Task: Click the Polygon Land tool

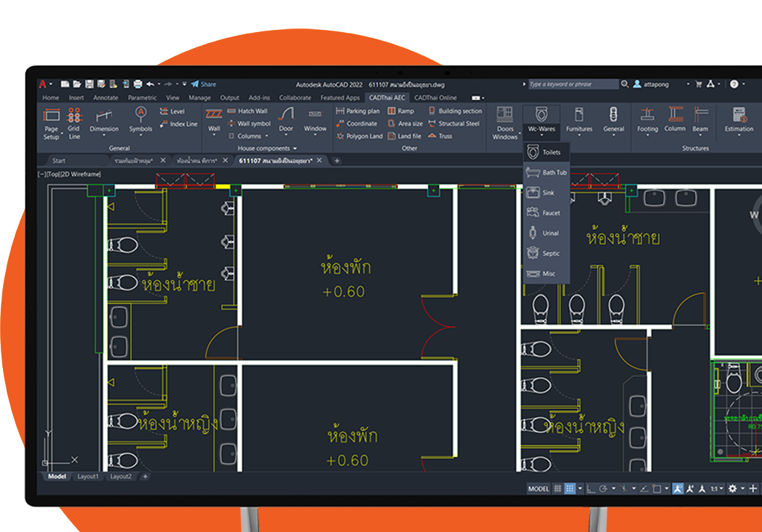Action: [x=360, y=136]
